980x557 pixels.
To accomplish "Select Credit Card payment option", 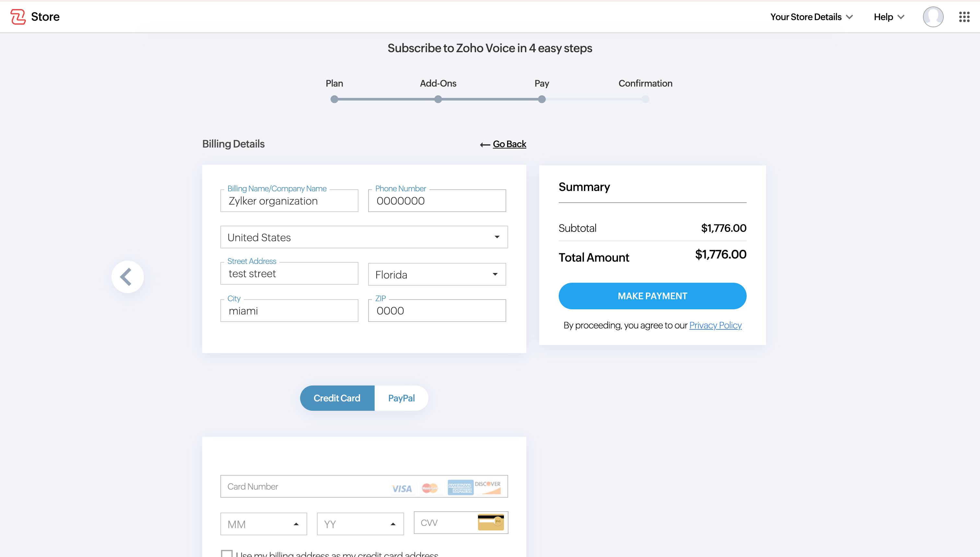I will point(337,398).
